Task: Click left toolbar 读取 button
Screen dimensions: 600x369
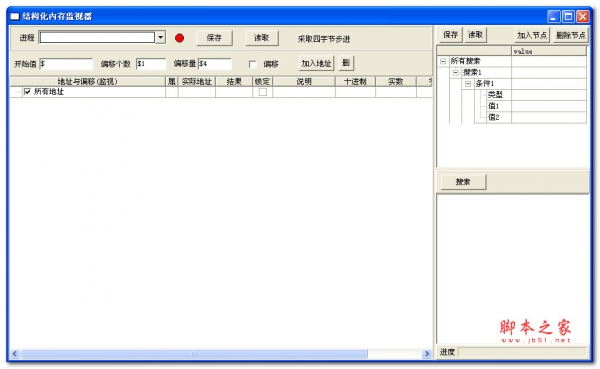Action: [x=262, y=38]
